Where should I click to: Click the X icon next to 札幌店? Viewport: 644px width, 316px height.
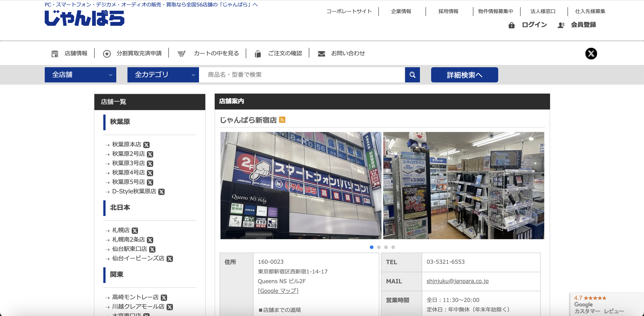click(135, 230)
